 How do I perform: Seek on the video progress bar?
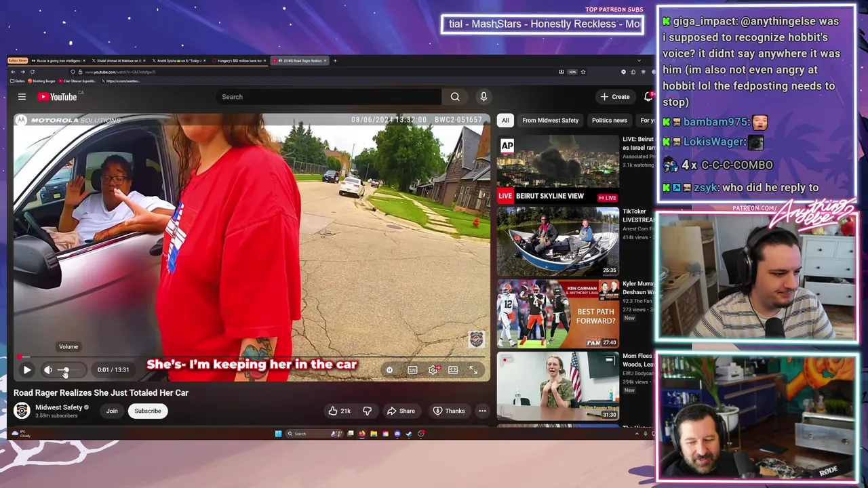251,357
